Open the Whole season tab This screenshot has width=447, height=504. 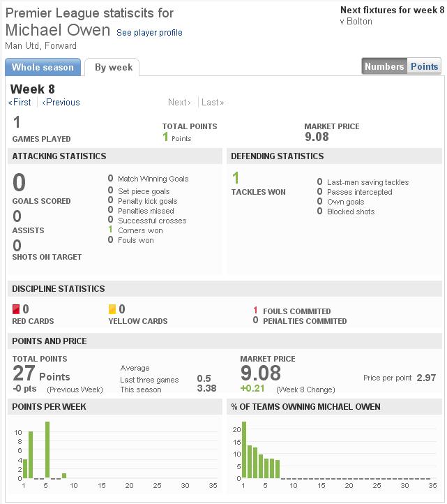(43, 67)
